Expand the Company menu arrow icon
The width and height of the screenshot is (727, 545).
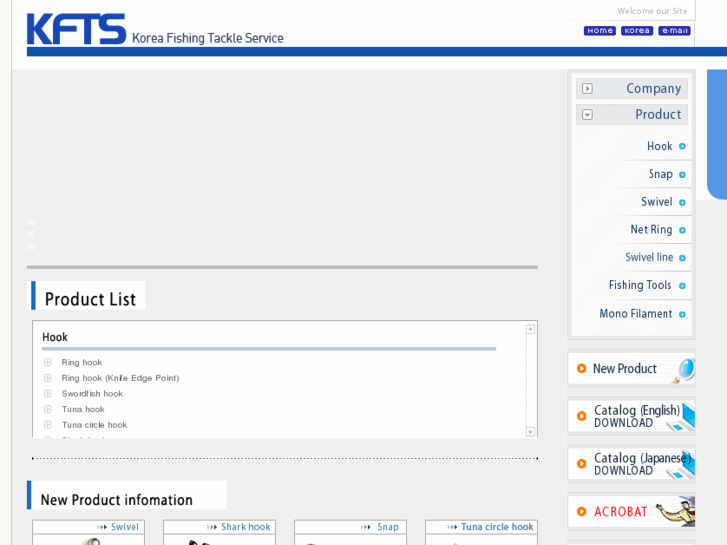coord(587,88)
